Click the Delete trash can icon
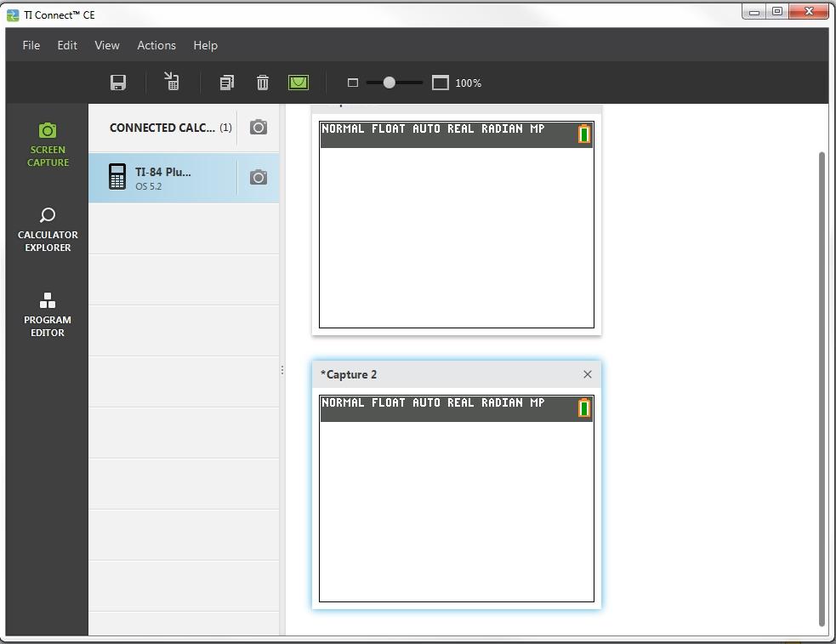The height and width of the screenshot is (644, 836). tap(262, 83)
